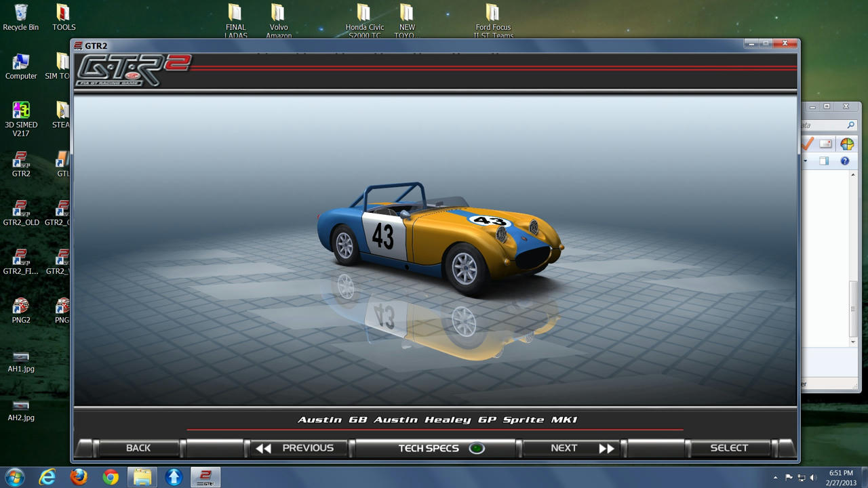Open view dropdown arrow in background window
868x488 pixels.
point(806,161)
